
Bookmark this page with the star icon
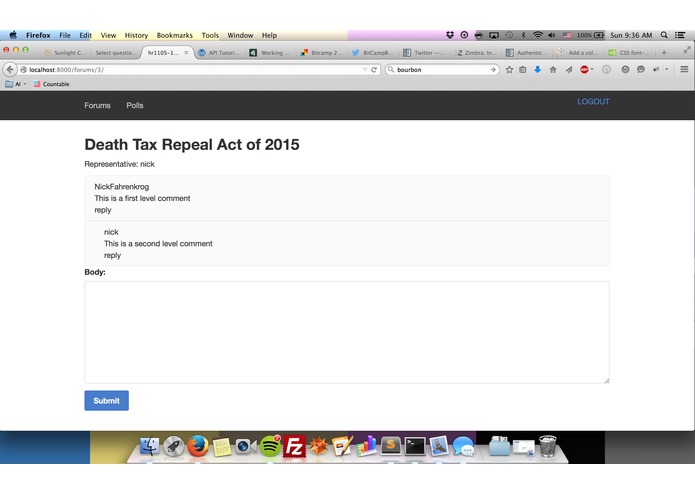[x=509, y=70]
